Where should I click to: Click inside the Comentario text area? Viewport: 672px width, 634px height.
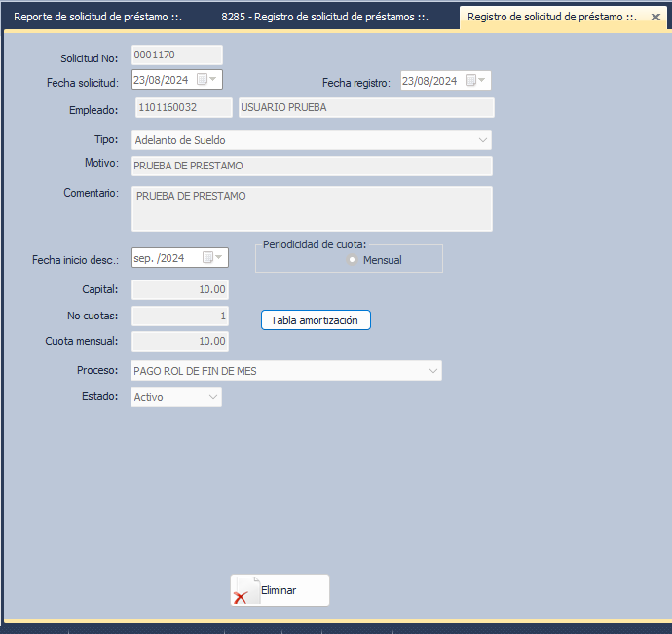click(311, 208)
